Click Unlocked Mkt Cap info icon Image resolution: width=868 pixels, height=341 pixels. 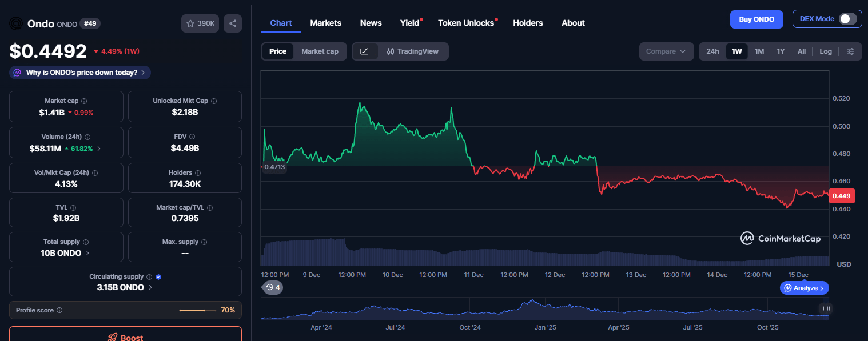(x=214, y=101)
